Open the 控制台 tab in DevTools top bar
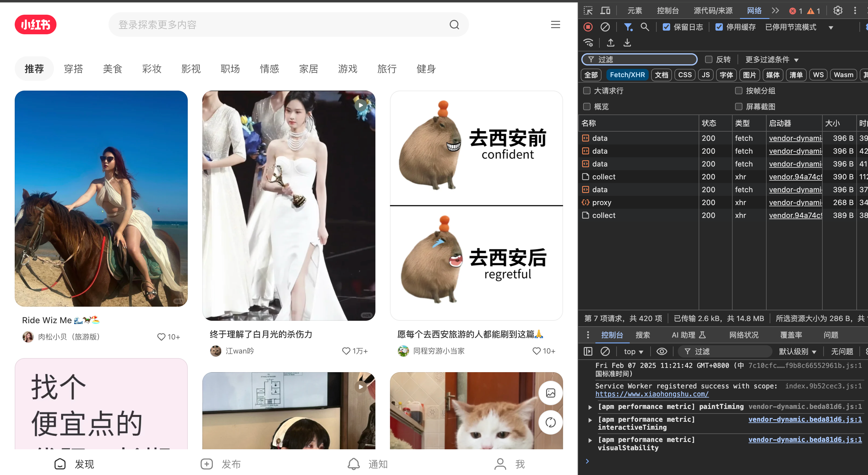This screenshot has width=868, height=475. pyautogui.click(x=667, y=10)
